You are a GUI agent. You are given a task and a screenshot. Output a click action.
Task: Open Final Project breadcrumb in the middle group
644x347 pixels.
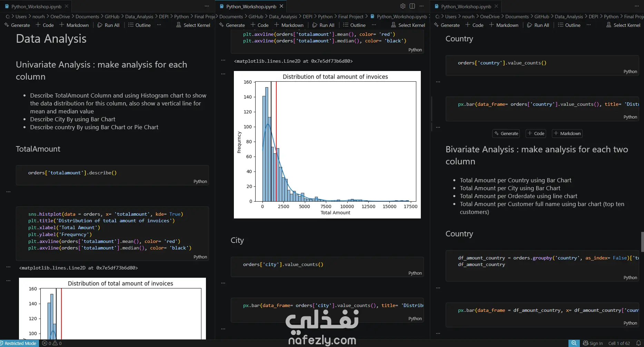pyautogui.click(x=350, y=17)
